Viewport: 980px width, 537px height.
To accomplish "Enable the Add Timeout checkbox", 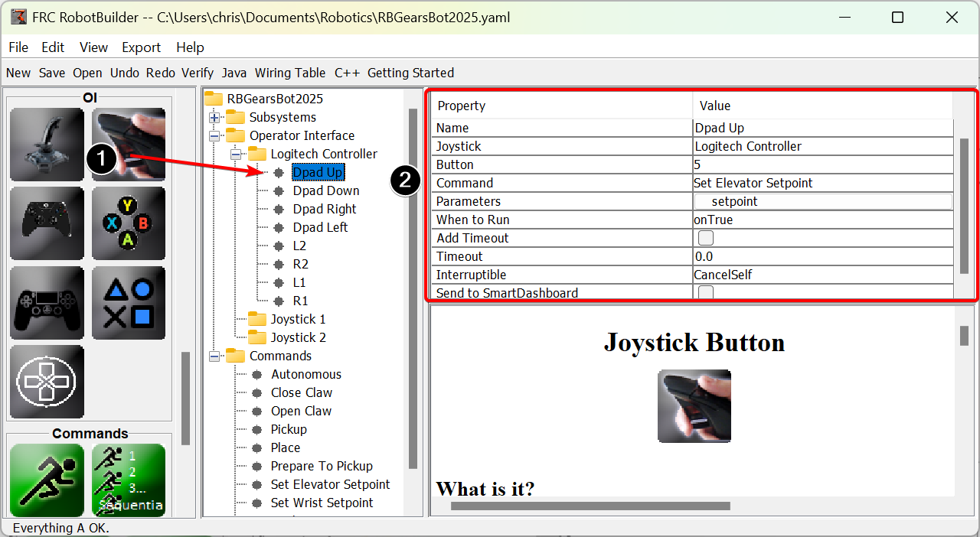I will pos(706,238).
